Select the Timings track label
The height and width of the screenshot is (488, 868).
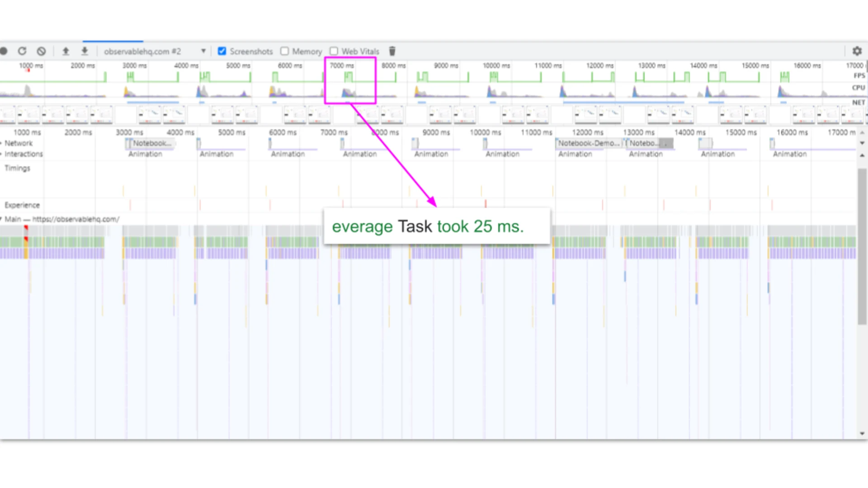coord(17,168)
